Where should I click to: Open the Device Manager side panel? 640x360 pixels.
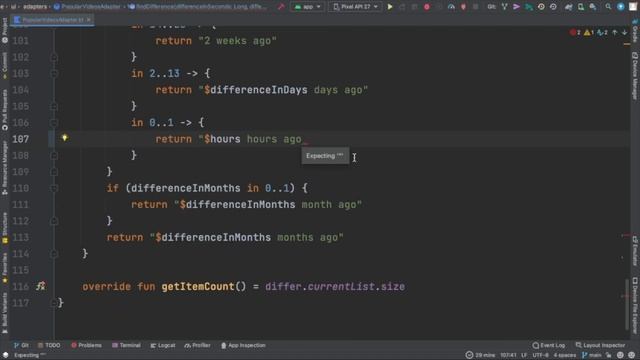(635, 76)
